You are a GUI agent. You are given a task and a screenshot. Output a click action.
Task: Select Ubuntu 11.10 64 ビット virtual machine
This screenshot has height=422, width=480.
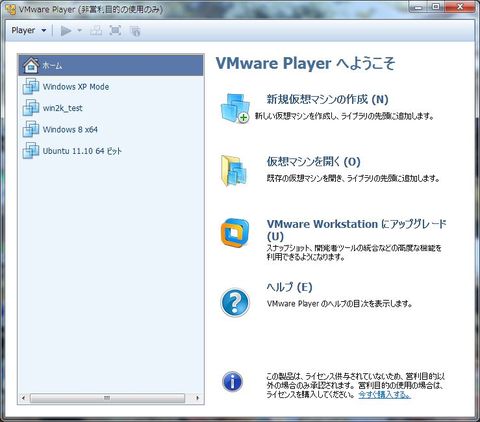click(111, 151)
